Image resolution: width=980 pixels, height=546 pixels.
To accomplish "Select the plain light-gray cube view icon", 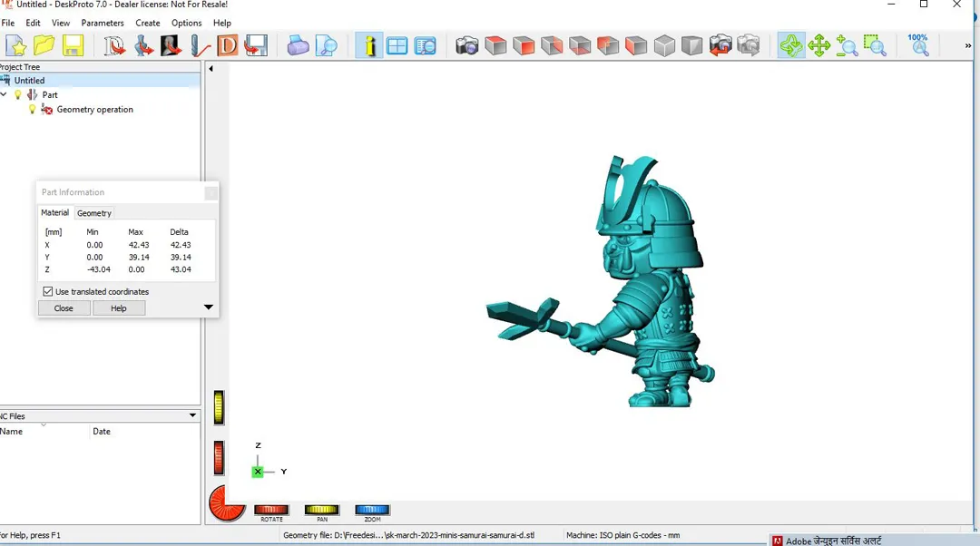I will (664, 45).
